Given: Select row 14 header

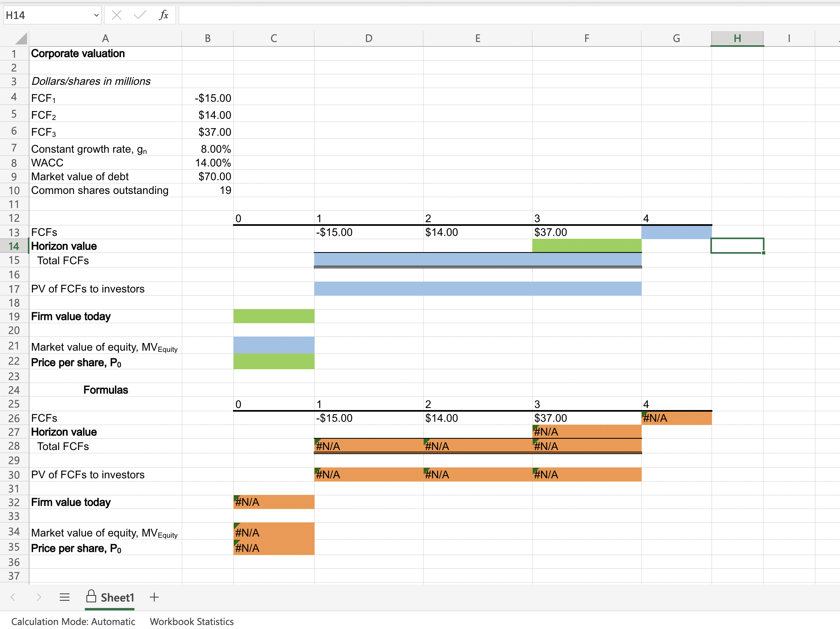Looking at the screenshot, I should point(14,246).
